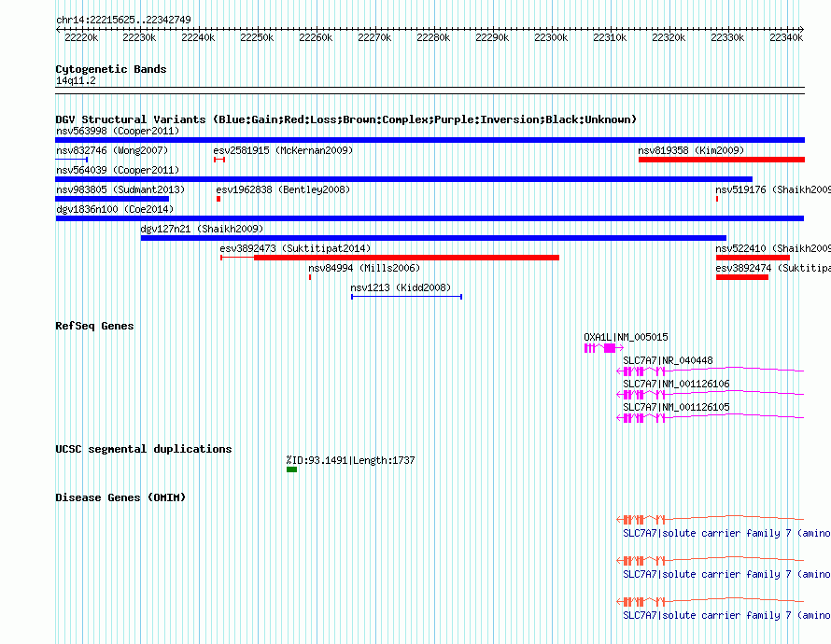Viewport: 831px width, 644px height.
Task: Open the OXA1L|NM_005015 label
Action: [626, 337]
